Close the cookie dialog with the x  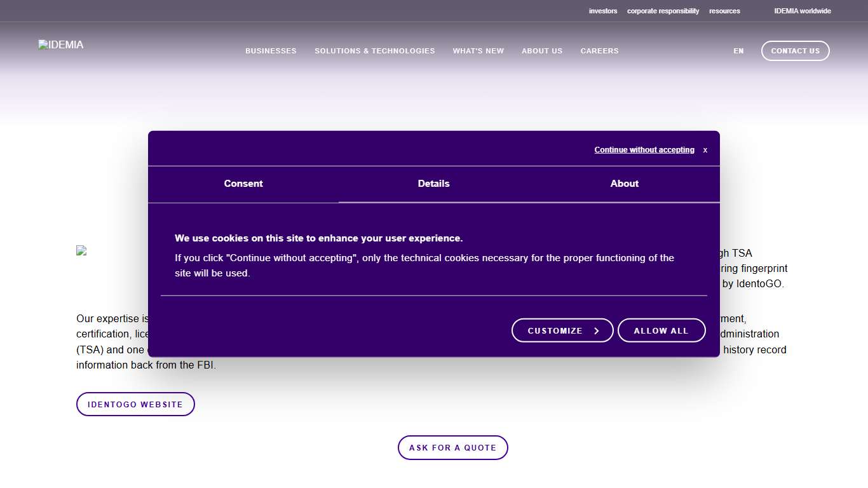pyautogui.click(x=705, y=150)
